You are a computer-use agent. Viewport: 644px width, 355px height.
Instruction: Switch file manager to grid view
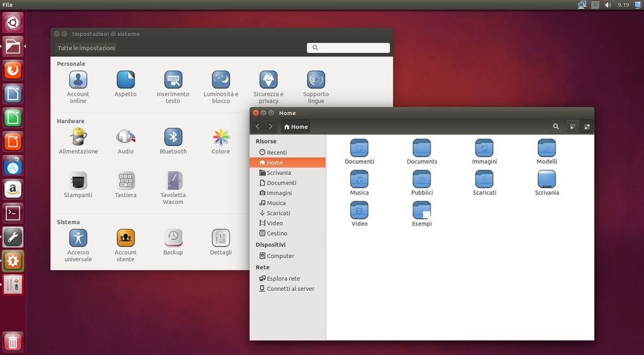coord(587,127)
